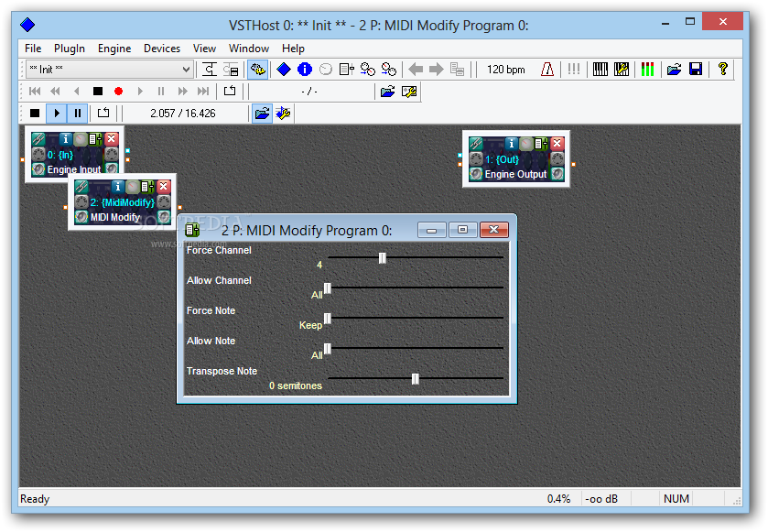Click skip-to-end in the recorder row

point(203,92)
